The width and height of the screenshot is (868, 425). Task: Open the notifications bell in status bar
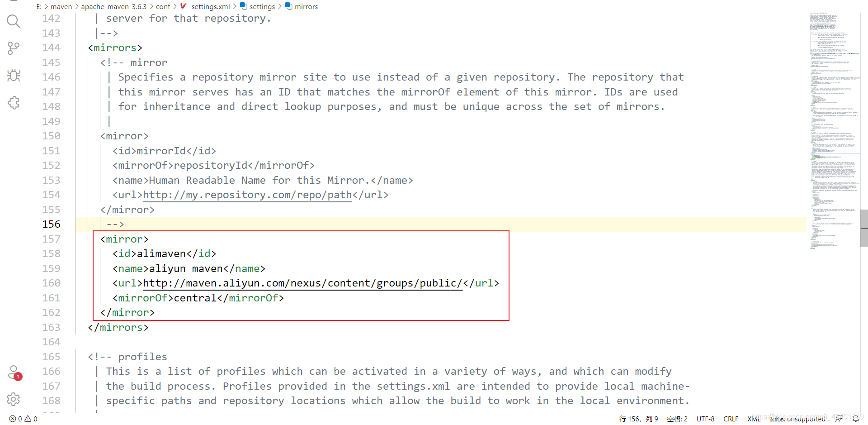[x=855, y=419]
